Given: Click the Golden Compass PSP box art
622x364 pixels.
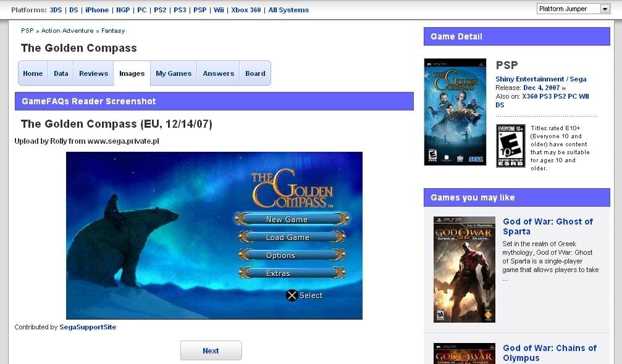Looking at the screenshot, I should click(x=455, y=112).
